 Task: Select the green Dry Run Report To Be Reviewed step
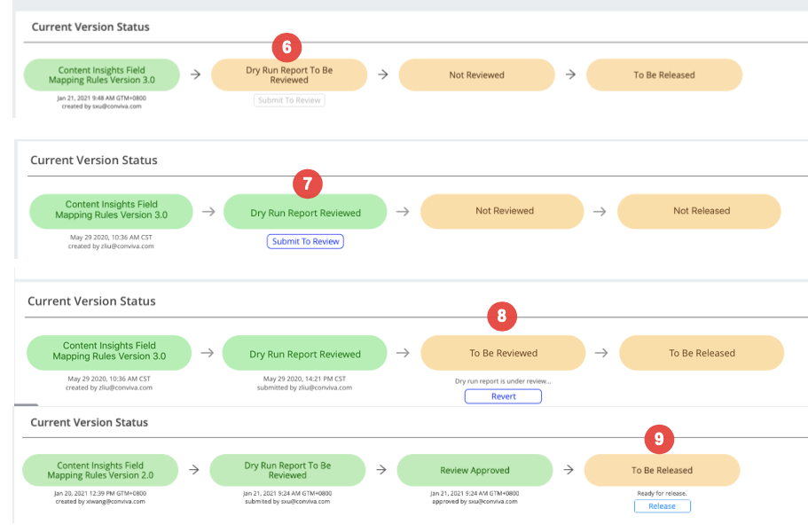pyautogui.click(x=287, y=470)
